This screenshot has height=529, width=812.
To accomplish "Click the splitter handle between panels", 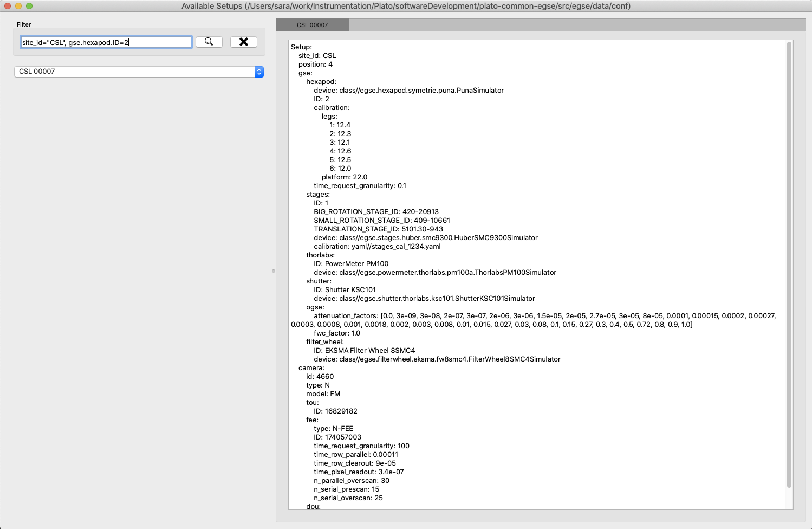I will coord(274,270).
